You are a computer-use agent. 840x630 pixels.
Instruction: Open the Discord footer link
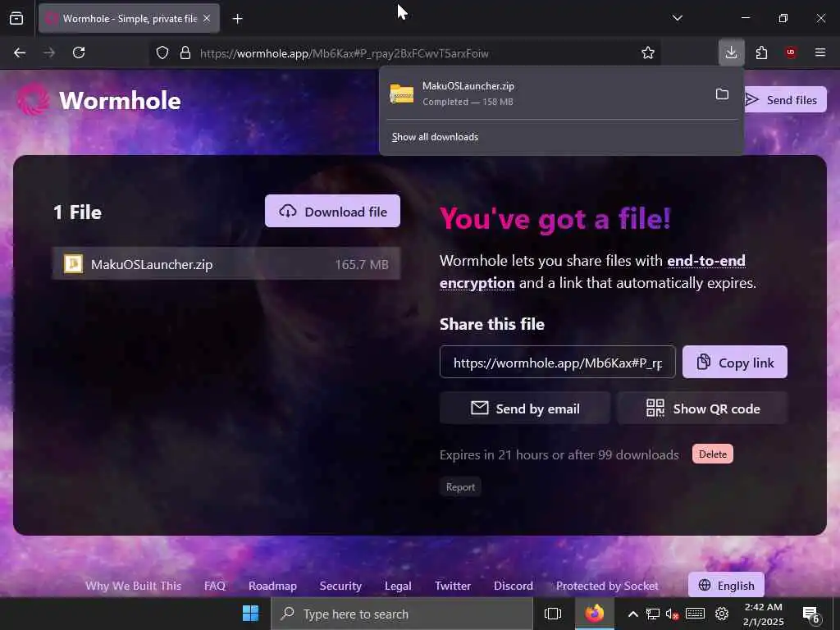click(514, 586)
